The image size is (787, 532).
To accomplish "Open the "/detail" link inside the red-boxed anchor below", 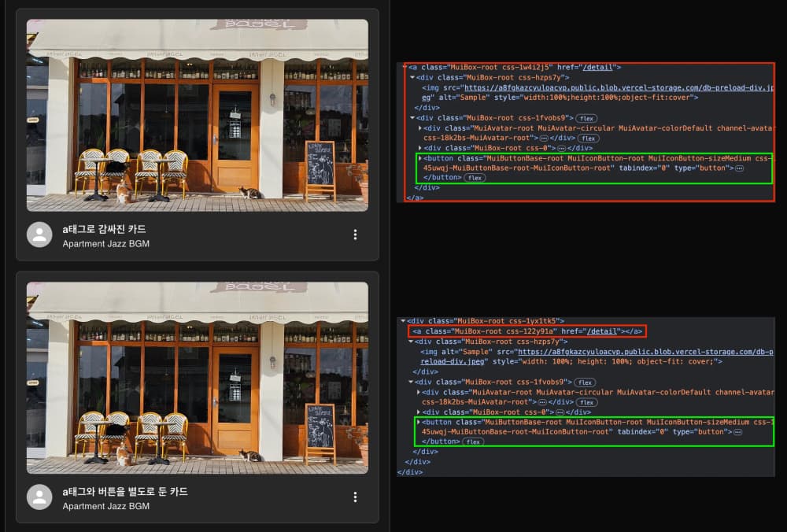I will 600,331.
